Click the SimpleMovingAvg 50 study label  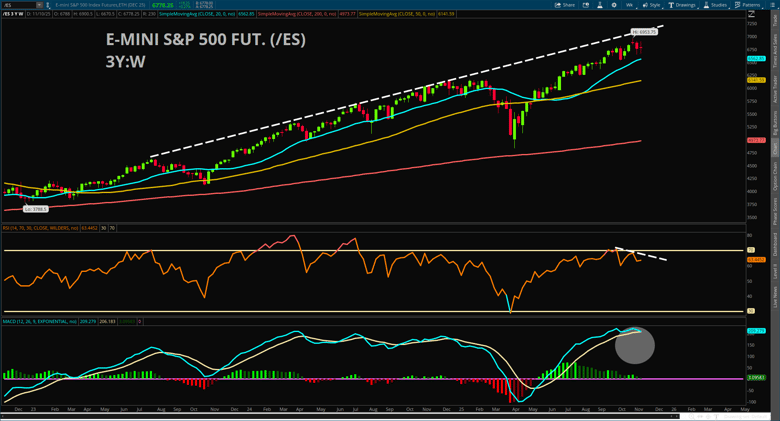point(398,14)
